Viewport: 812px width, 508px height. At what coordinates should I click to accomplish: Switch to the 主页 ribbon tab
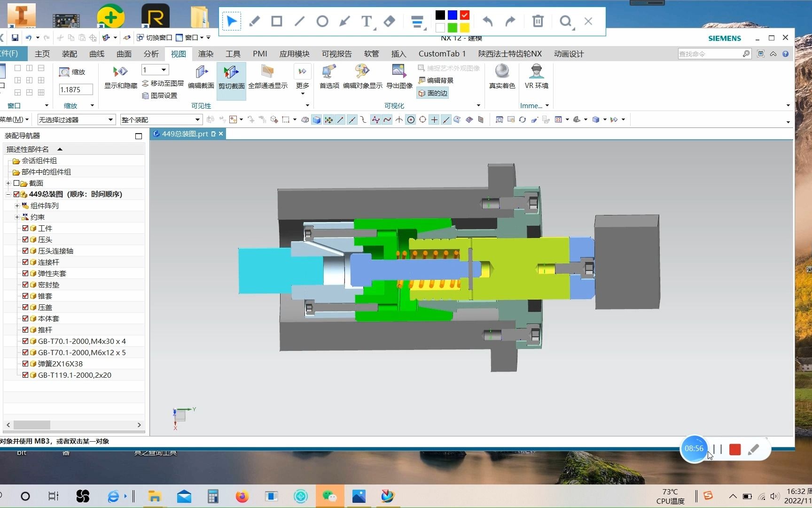click(x=42, y=54)
